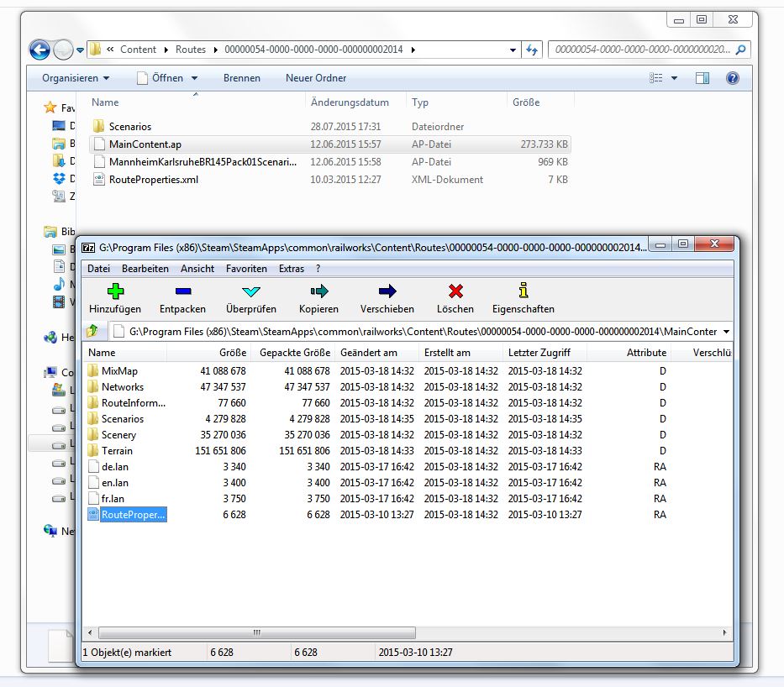
Task: Click the Brennen button
Action: 242,78
